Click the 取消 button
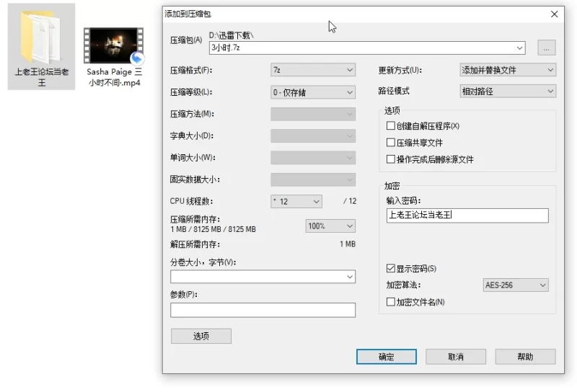Screen dimensions: 577x392 455,357
